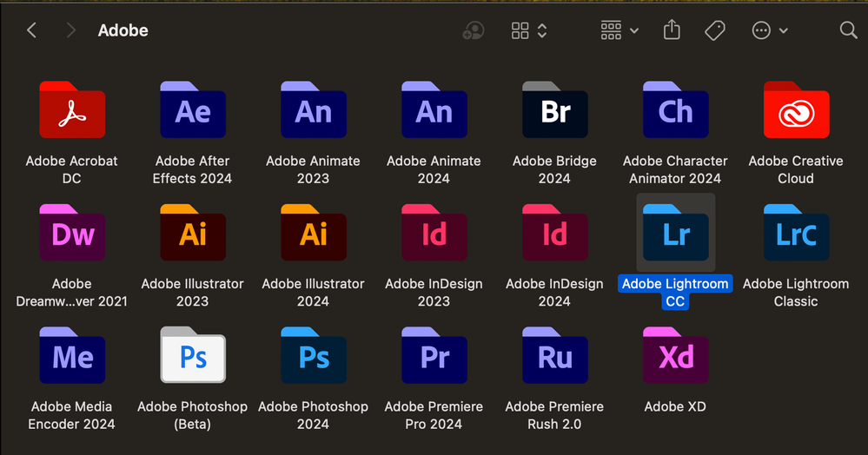Open the shared folder collaboration icon
868x455 pixels.
tap(474, 30)
